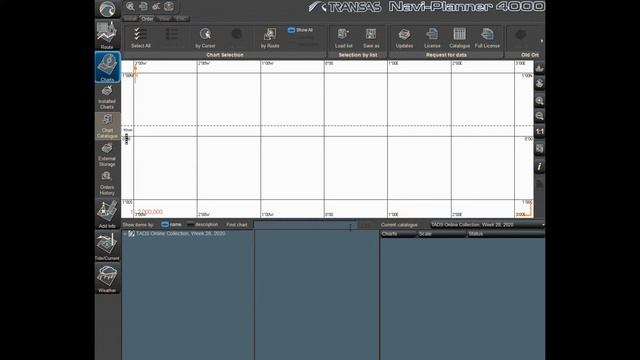
Task: Toggle the Show All option
Action: coord(300,30)
